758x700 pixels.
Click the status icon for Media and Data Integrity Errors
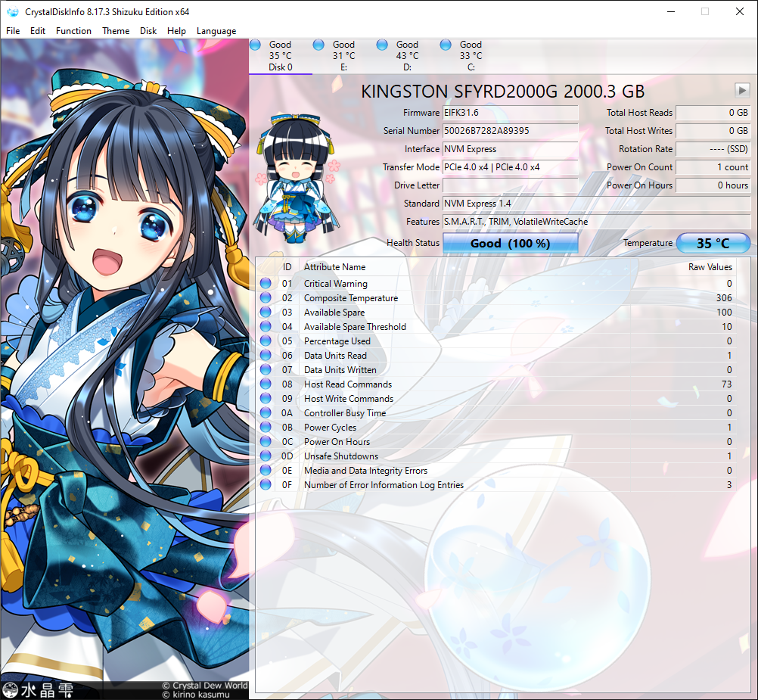266,471
